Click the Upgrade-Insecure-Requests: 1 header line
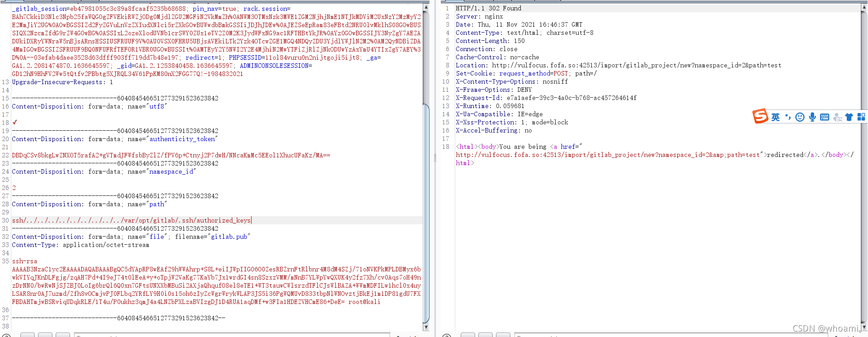 point(62,82)
